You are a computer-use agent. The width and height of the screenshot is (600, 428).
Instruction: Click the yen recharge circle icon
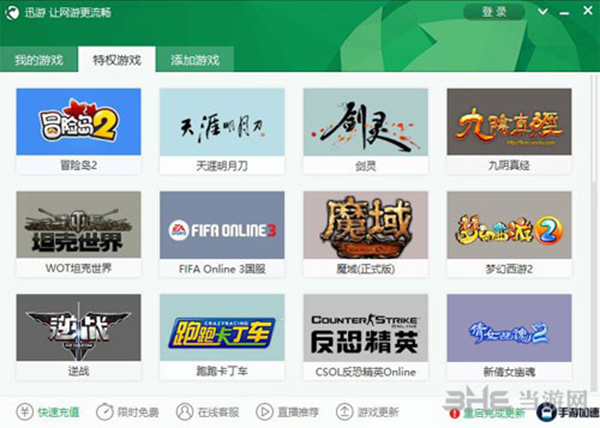click(24, 412)
